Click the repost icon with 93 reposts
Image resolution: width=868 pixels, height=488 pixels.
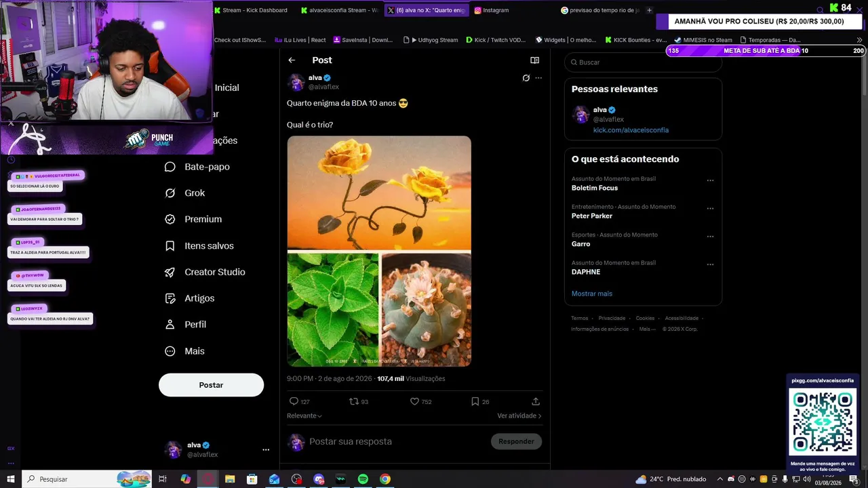click(353, 401)
